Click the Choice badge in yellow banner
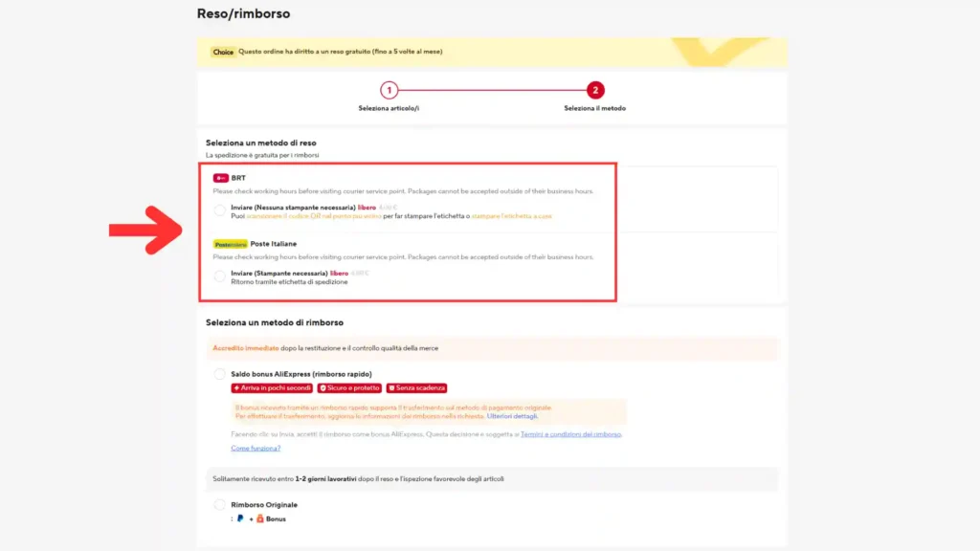The image size is (980, 551). click(x=222, y=52)
